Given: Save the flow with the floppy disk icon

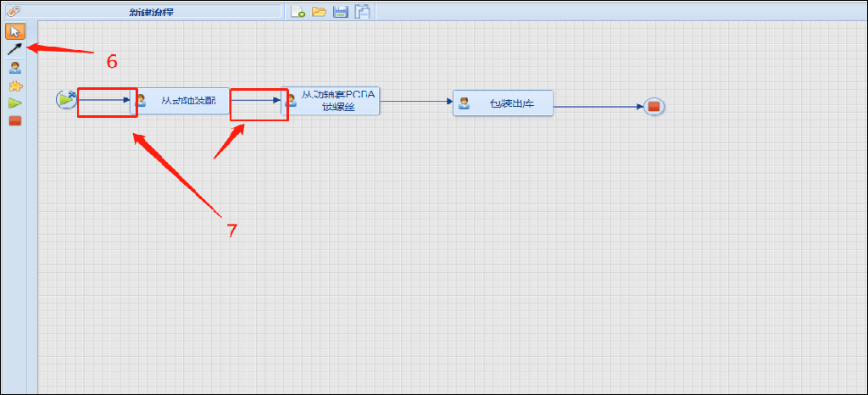Looking at the screenshot, I should point(341,11).
